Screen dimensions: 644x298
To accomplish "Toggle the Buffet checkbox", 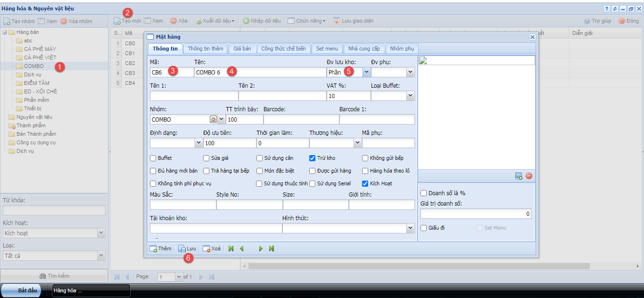I will click(153, 158).
